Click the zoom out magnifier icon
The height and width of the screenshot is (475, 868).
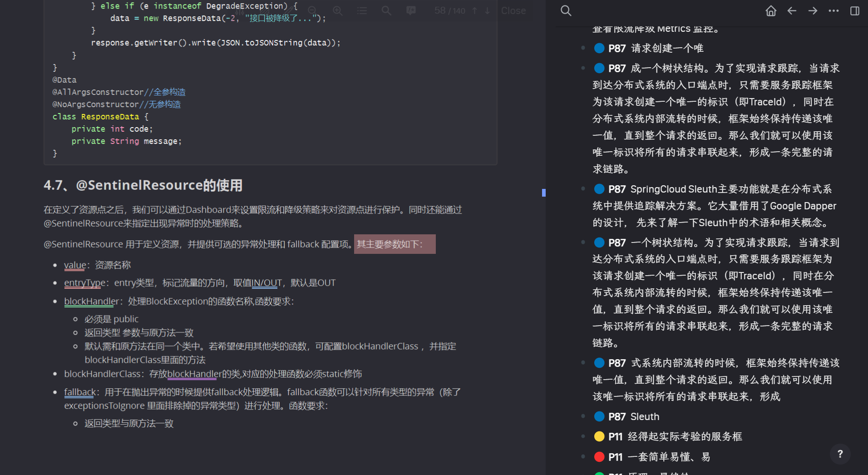(x=312, y=10)
